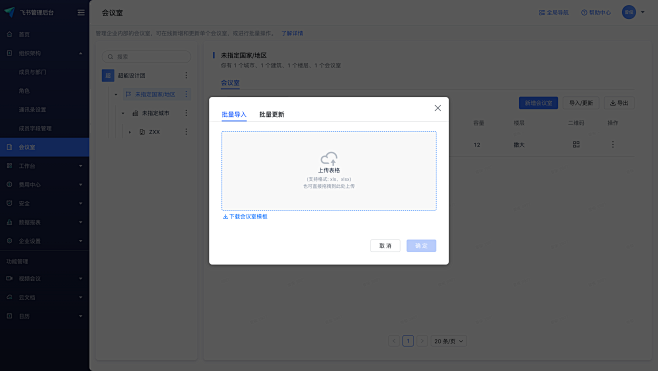Click the 日历 calendar icon
Image resolution: width=658 pixels, height=371 pixels.
[9, 316]
